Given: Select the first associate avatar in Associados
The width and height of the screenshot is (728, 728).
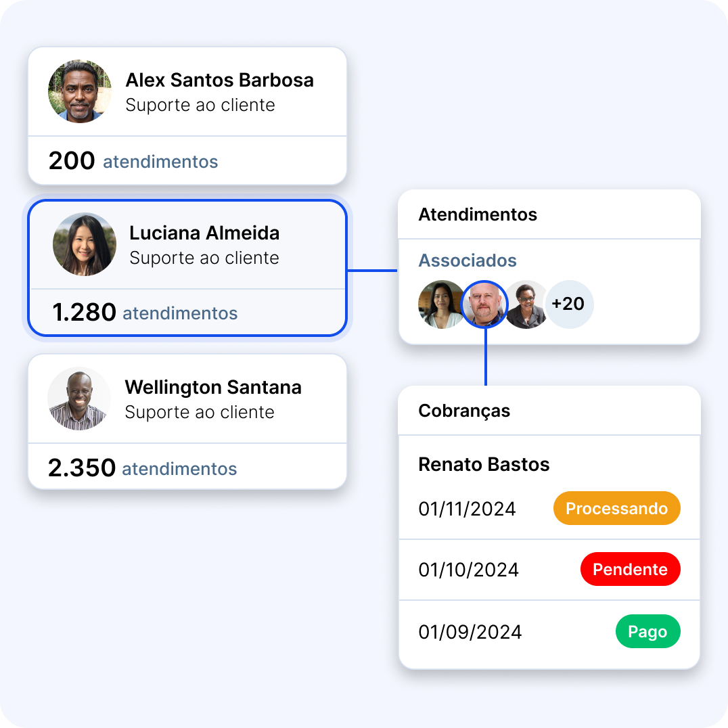Looking at the screenshot, I should click(x=442, y=304).
